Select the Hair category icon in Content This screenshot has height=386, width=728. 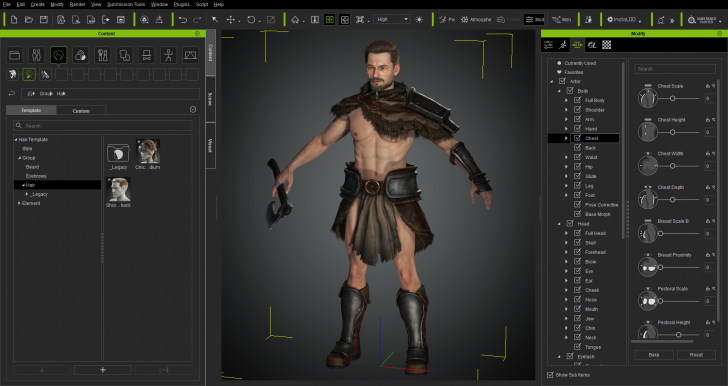[58, 56]
